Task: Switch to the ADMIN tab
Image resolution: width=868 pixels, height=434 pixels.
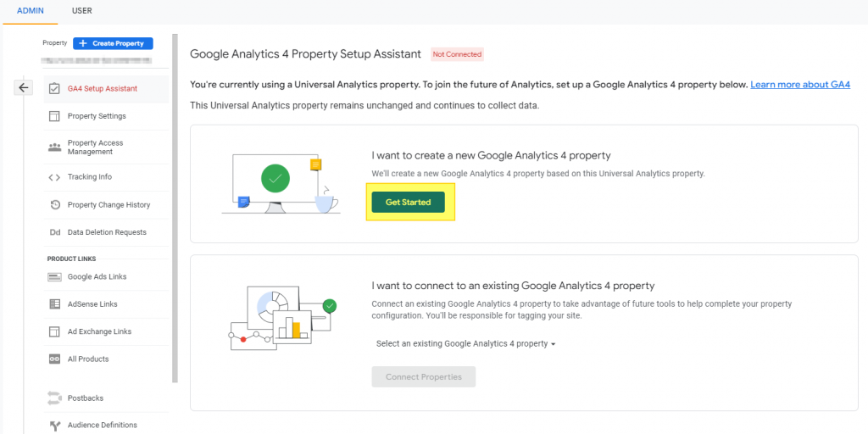Action: [x=31, y=11]
